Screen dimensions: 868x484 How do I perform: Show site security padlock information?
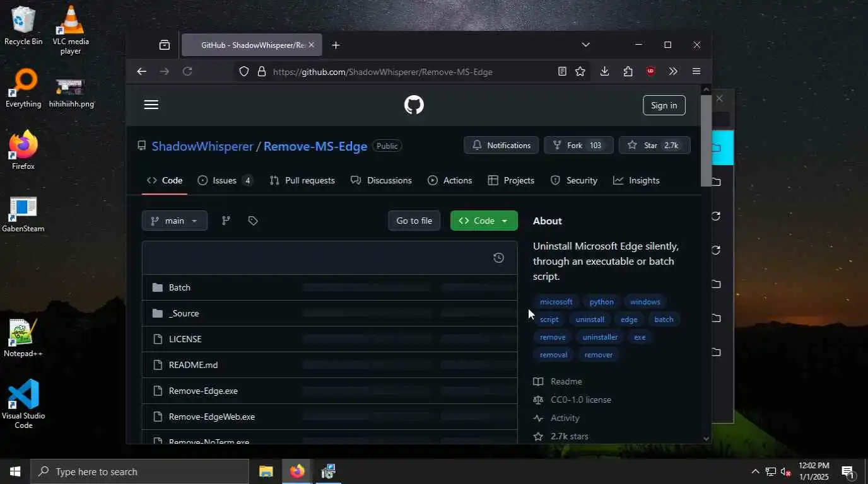coord(262,71)
